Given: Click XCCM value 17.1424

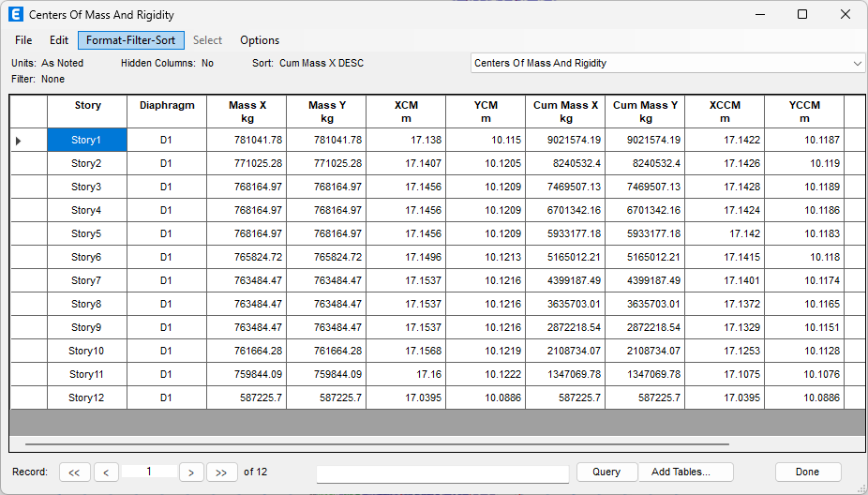Looking at the screenshot, I should [726, 210].
